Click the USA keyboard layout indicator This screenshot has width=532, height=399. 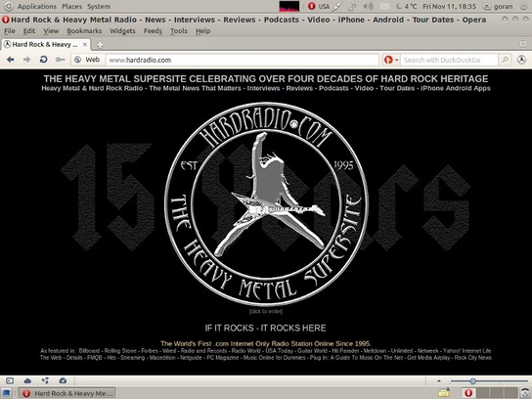[x=324, y=7]
